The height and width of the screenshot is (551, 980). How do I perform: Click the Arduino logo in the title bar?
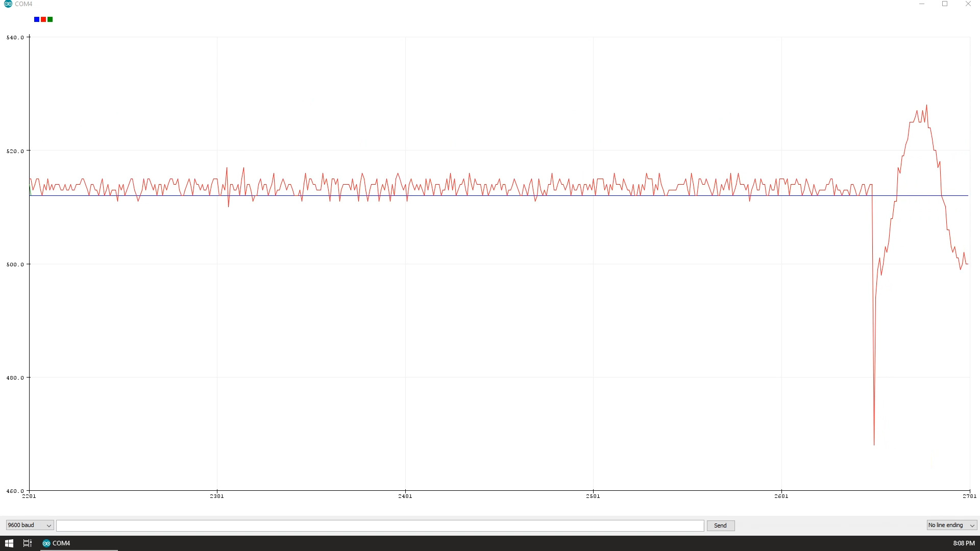(7, 4)
